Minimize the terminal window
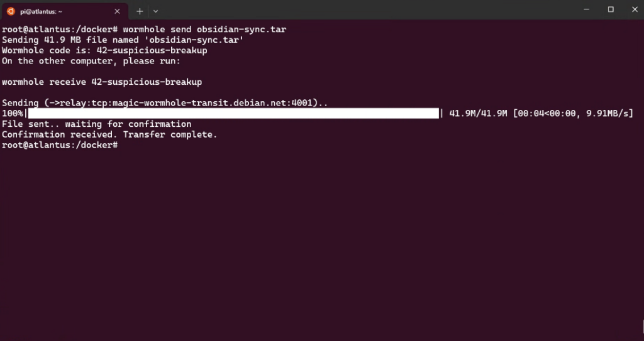The height and width of the screenshot is (341, 644). 587,9
